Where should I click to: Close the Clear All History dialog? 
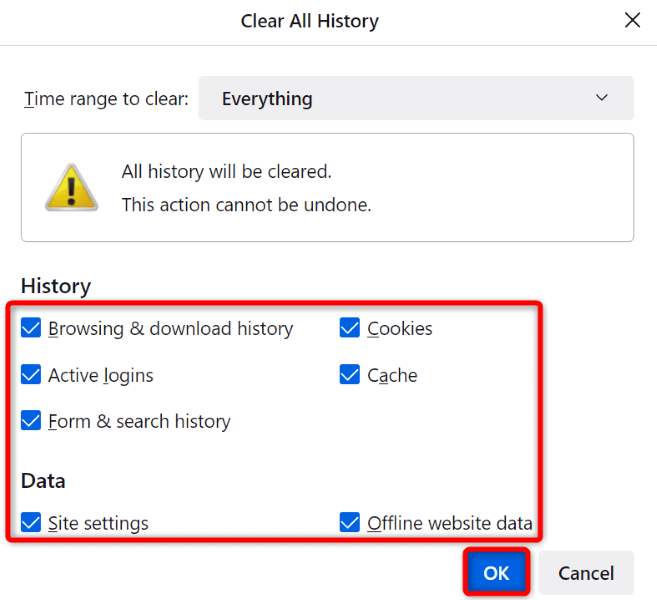pyautogui.click(x=631, y=20)
